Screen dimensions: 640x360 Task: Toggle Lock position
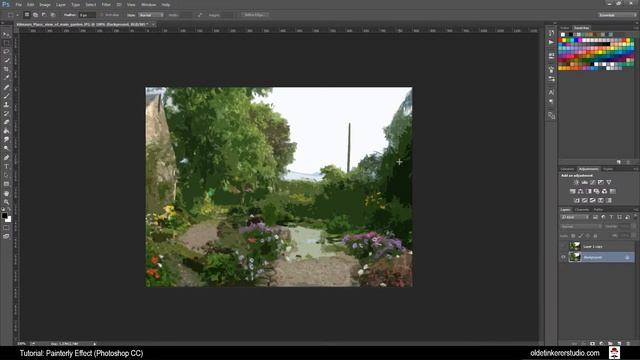point(588,236)
